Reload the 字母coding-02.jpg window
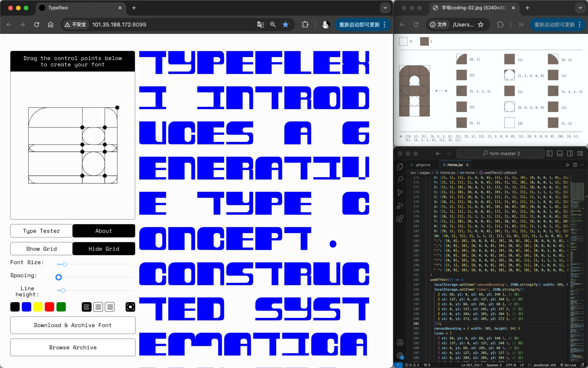The height and width of the screenshot is (368, 588). click(x=416, y=25)
